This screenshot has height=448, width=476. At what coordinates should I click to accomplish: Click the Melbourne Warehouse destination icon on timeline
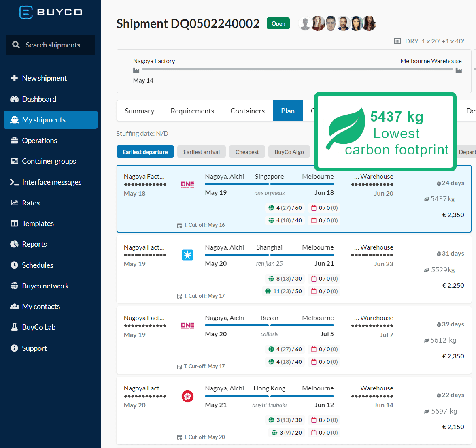pyautogui.click(x=459, y=70)
